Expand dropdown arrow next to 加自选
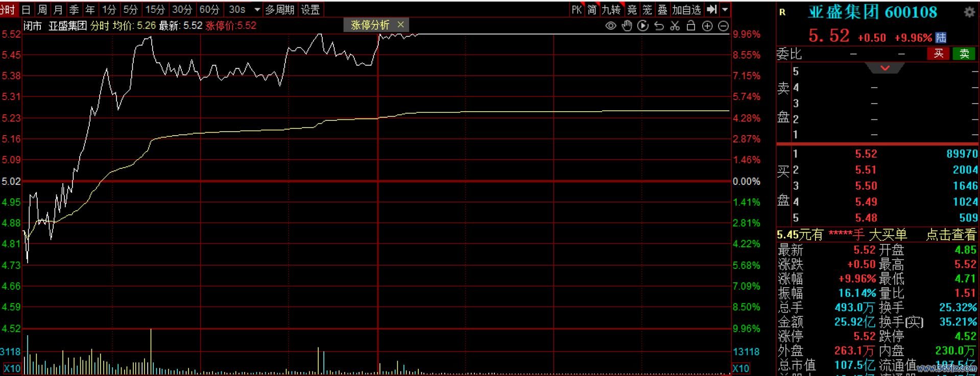Viewport: 980px width, 376px height. [x=725, y=9]
